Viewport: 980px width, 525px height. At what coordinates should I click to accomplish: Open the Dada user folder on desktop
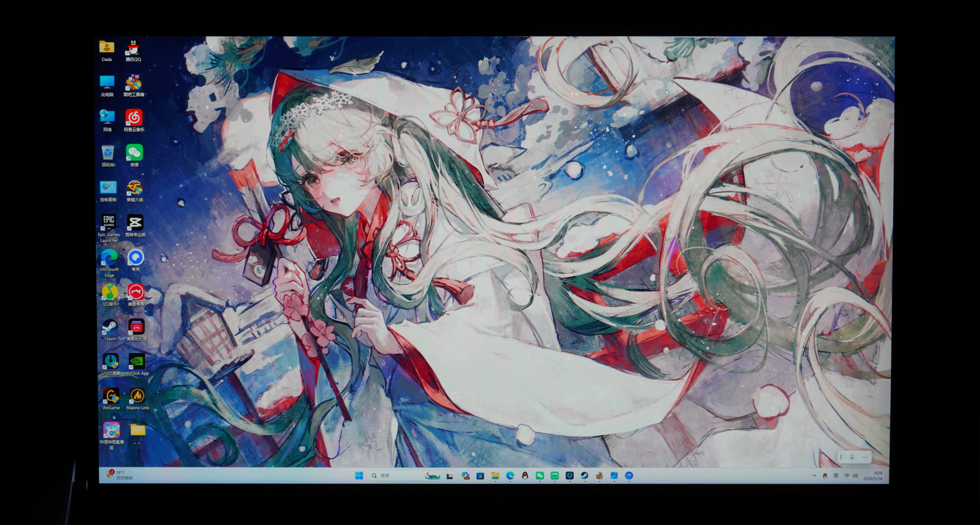click(x=106, y=50)
